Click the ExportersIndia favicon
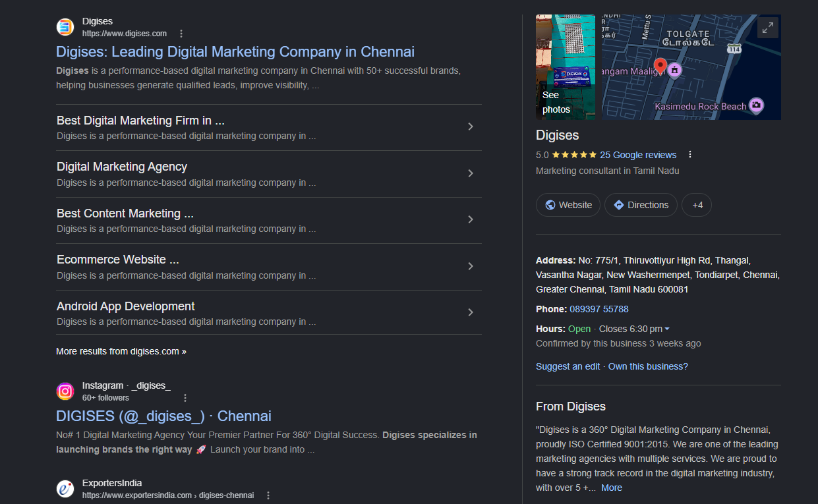This screenshot has height=504, width=818. click(x=65, y=489)
